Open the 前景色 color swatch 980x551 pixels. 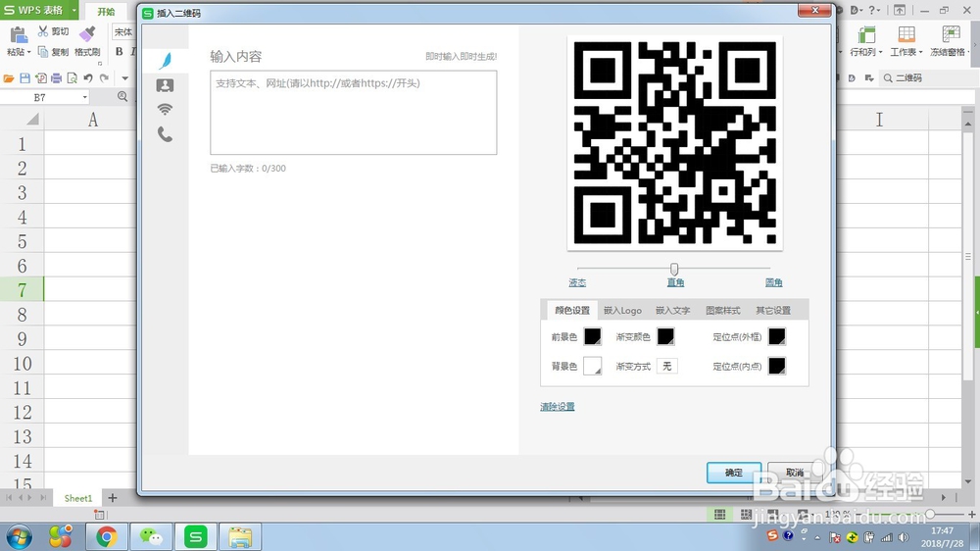(593, 336)
